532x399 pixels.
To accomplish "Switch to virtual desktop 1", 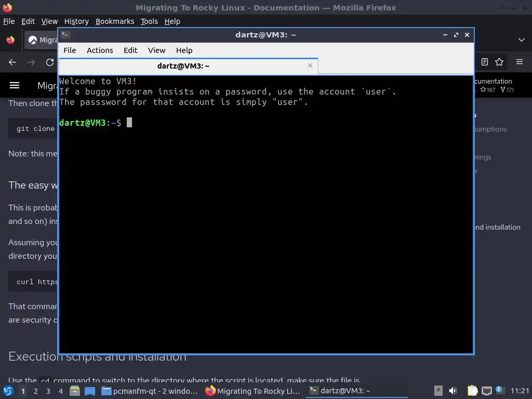I will click(x=23, y=391).
